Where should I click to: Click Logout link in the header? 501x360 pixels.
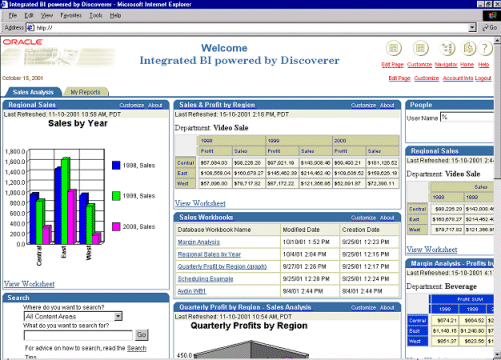click(x=483, y=78)
